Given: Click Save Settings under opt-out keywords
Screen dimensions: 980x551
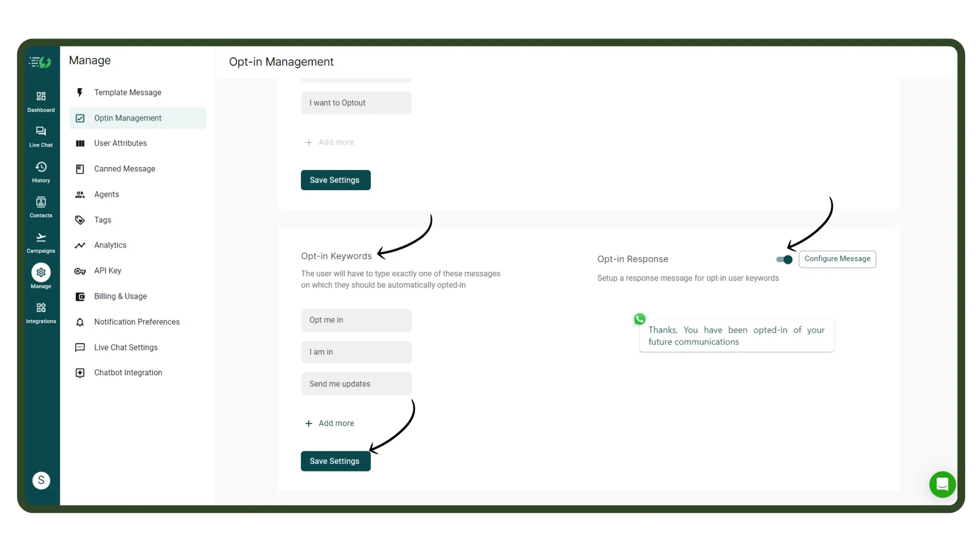Looking at the screenshot, I should 336,180.
